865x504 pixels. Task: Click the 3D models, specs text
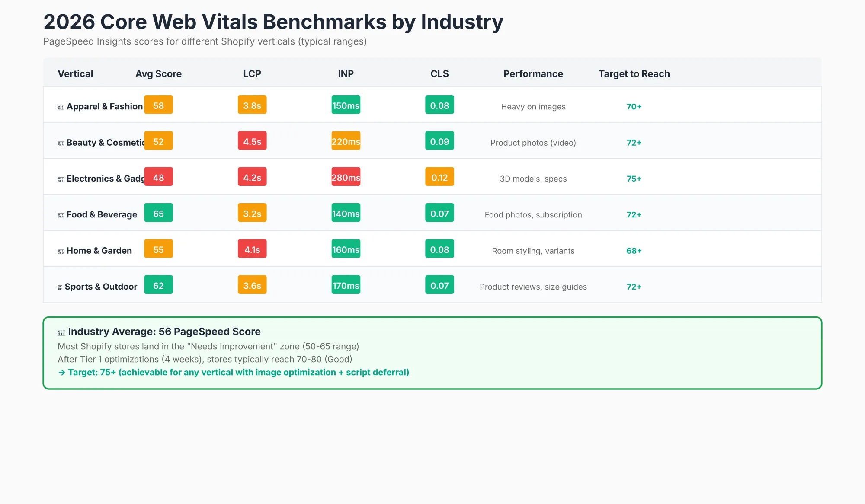533,179
